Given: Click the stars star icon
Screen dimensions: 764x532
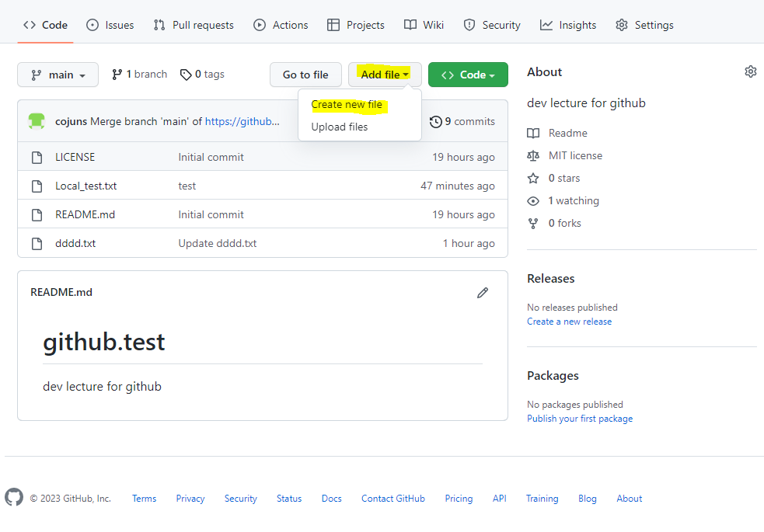Looking at the screenshot, I should (x=533, y=178).
